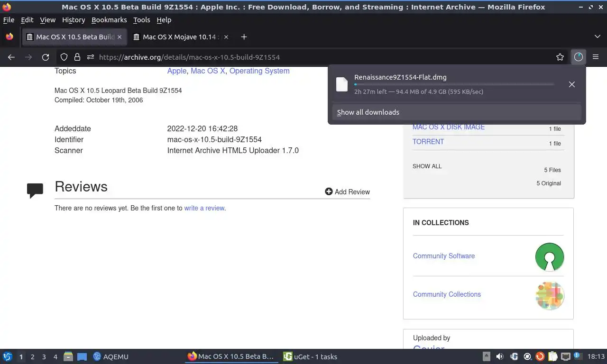Click the removable media eject tray icon
Viewport: 607px width, 364px height.
[487, 356]
